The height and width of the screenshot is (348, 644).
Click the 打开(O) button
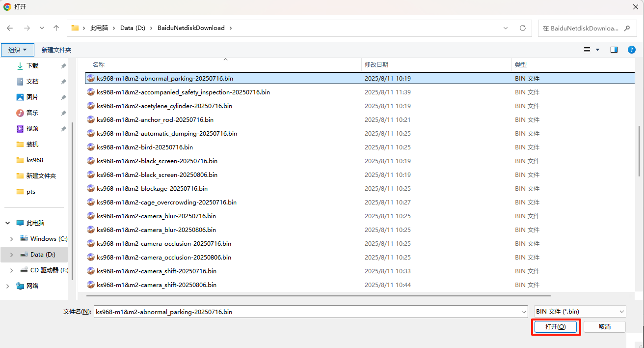point(556,327)
